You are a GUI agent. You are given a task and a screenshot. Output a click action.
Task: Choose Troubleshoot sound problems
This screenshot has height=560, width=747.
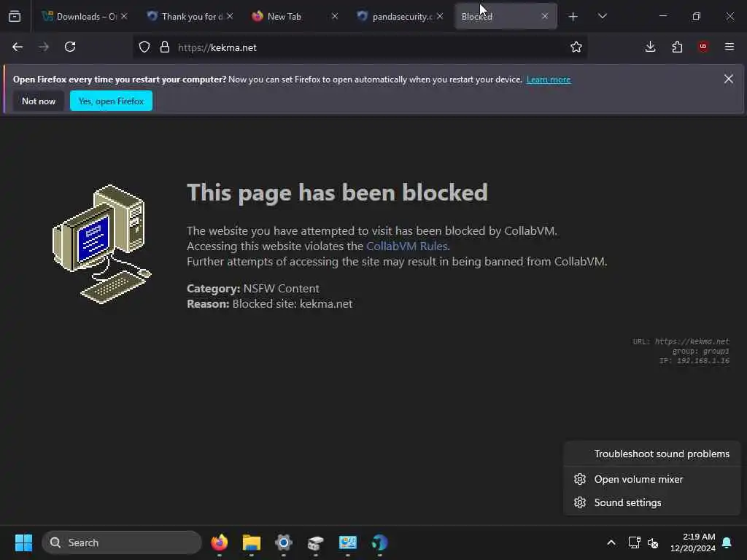651,454
